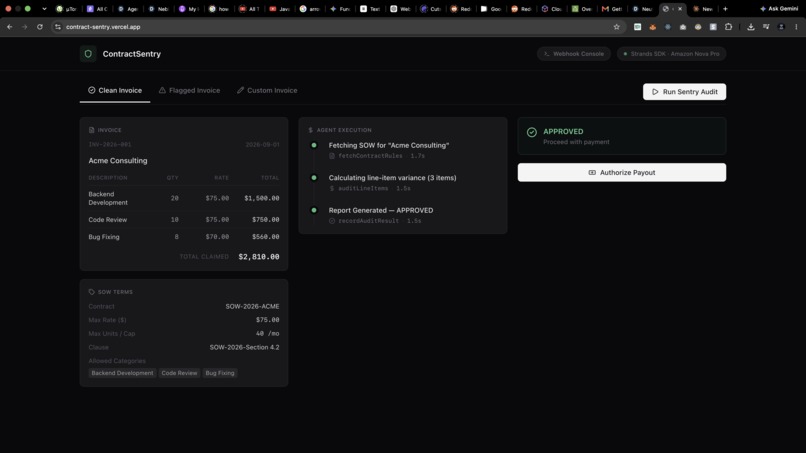Open a new tab with the plus icon
Image resolution: width=806 pixels, height=453 pixels.
tap(725, 9)
